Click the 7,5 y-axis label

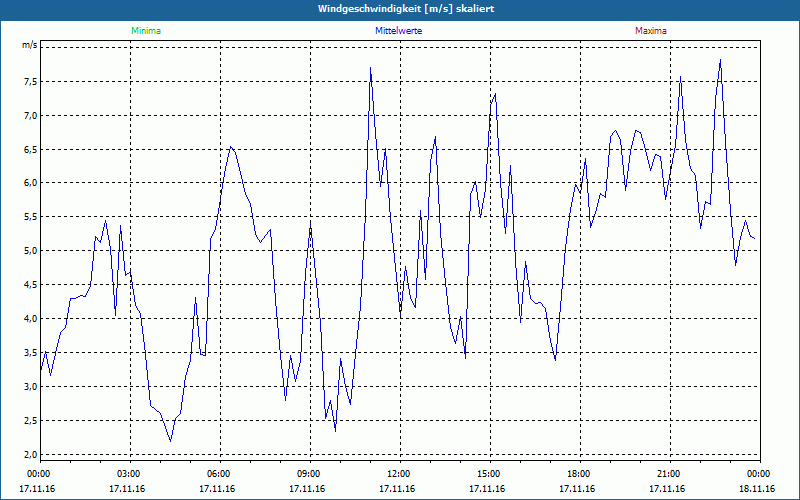pyautogui.click(x=30, y=82)
